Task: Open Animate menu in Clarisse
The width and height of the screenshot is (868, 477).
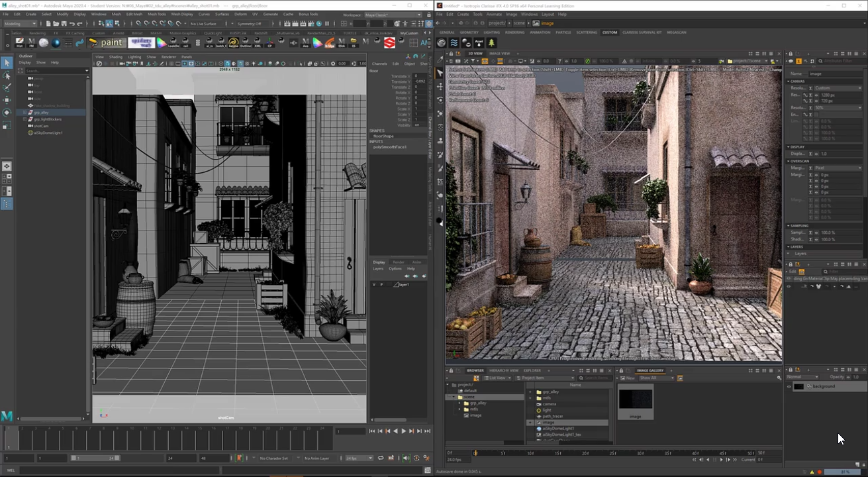Action: [x=494, y=14]
